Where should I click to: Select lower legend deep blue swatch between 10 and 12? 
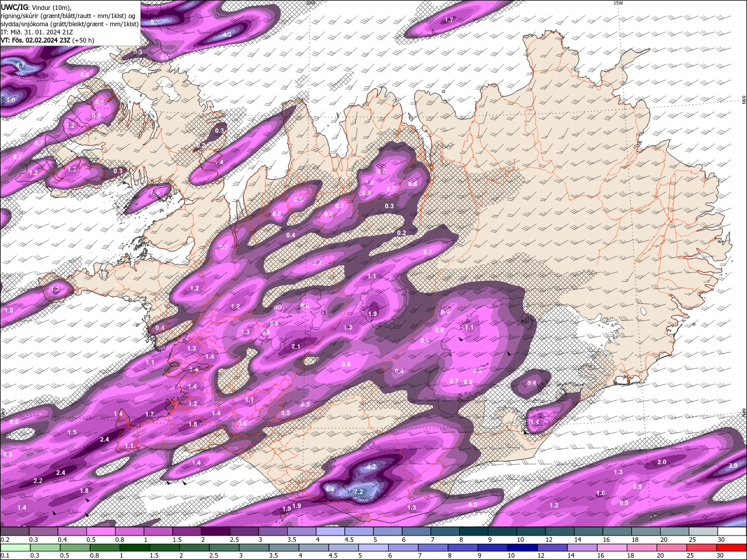coord(522,548)
